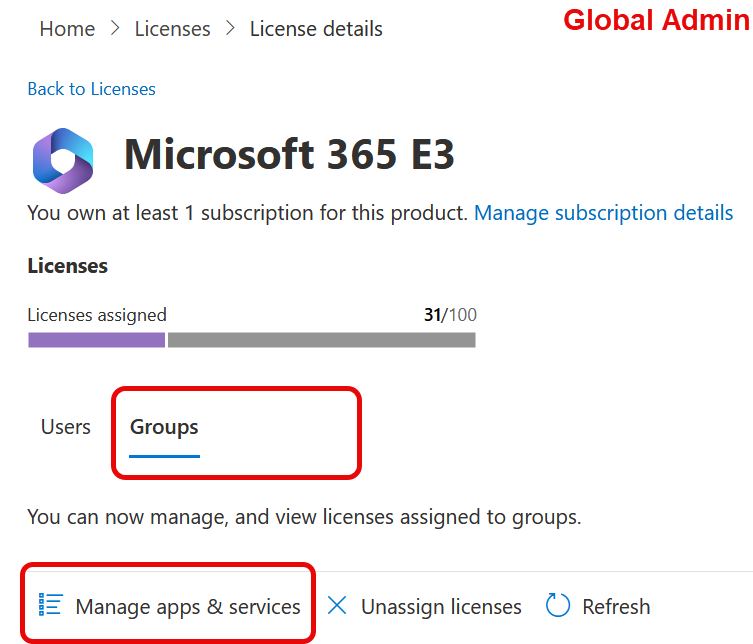Click the Licenses section heading

coord(68,266)
